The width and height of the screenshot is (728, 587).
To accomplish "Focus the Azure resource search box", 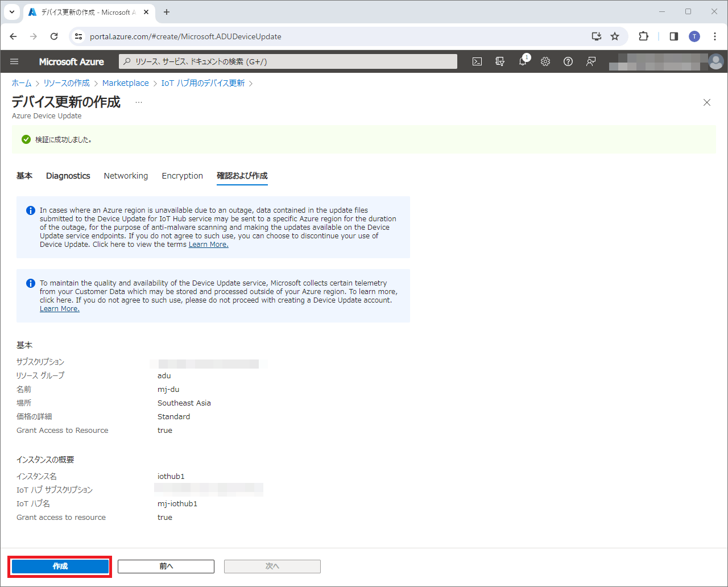I will click(x=288, y=61).
